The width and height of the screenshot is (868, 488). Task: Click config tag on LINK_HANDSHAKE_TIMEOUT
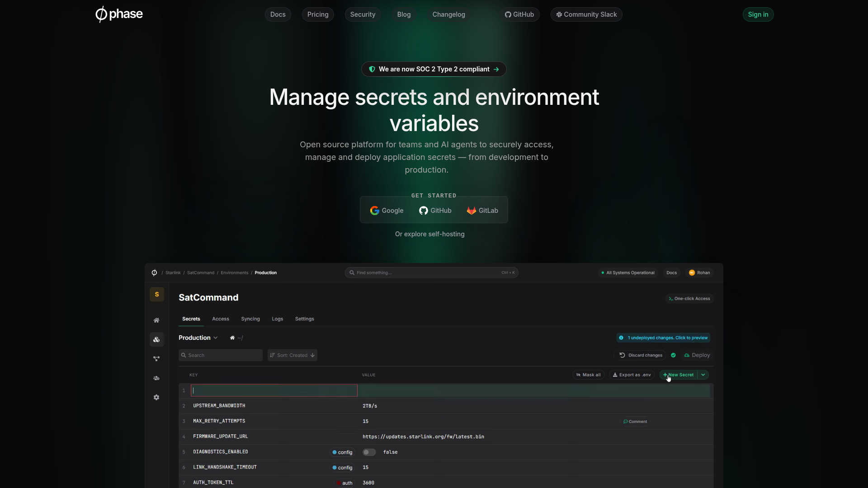point(342,468)
